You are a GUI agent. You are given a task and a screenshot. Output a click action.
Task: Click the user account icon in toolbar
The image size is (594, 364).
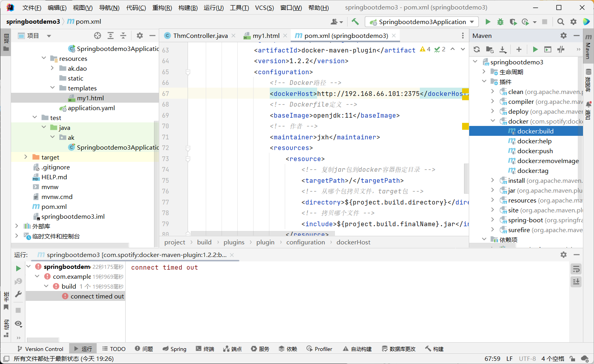tap(336, 22)
